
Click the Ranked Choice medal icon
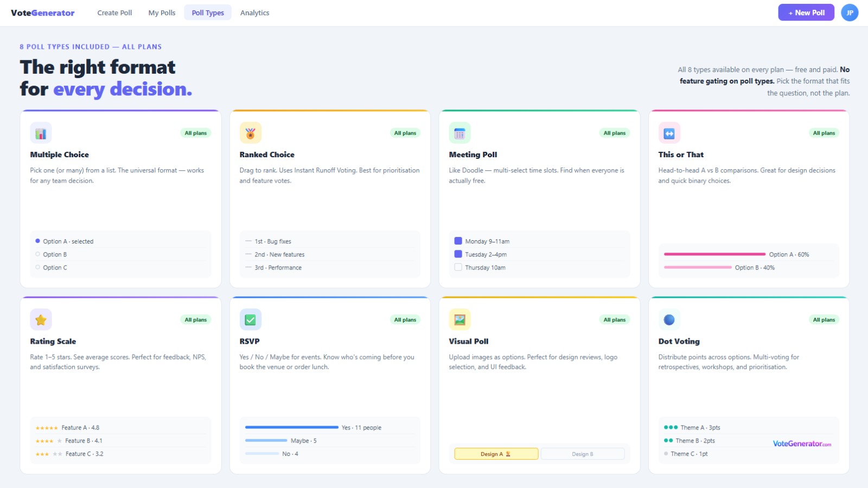click(x=251, y=133)
